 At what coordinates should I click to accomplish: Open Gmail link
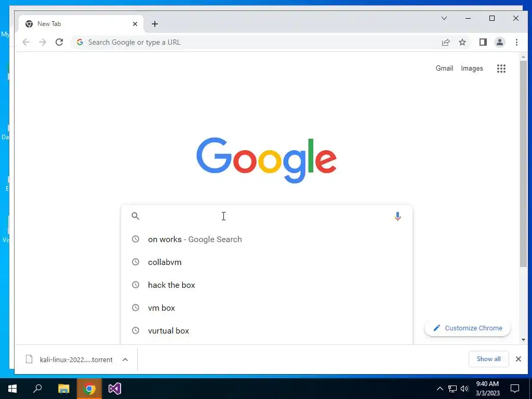point(444,68)
